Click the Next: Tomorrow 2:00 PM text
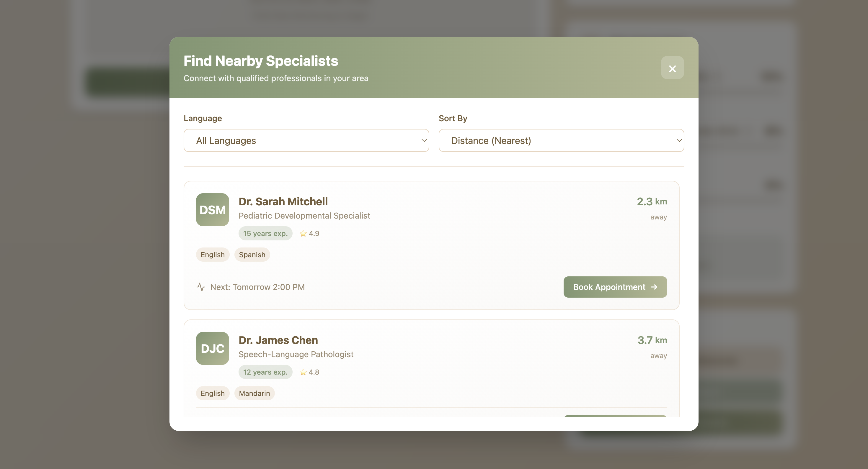The width and height of the screenshot is (868, 469). click(257, 287)
